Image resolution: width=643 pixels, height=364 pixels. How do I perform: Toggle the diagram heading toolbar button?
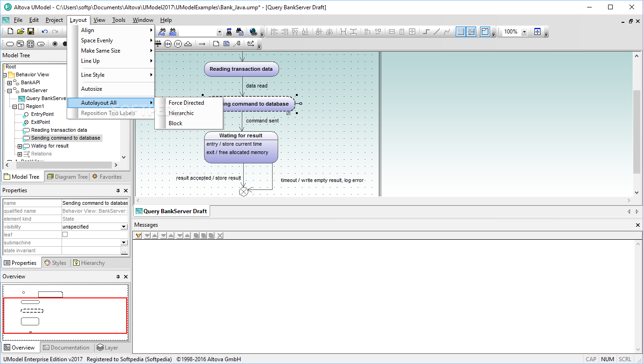pos(485,31)
